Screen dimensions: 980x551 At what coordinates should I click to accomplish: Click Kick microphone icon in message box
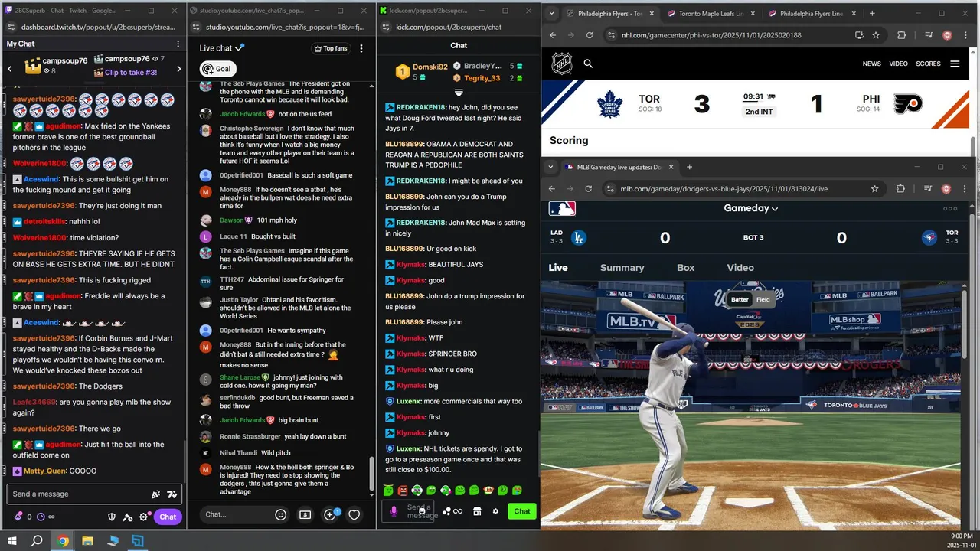(x=394, y=511)
